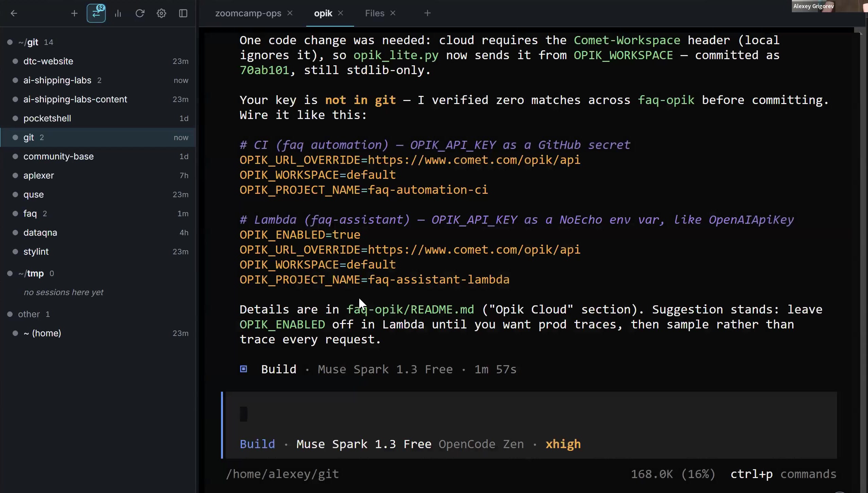Open the community-base session

click(x=98, y=156)
